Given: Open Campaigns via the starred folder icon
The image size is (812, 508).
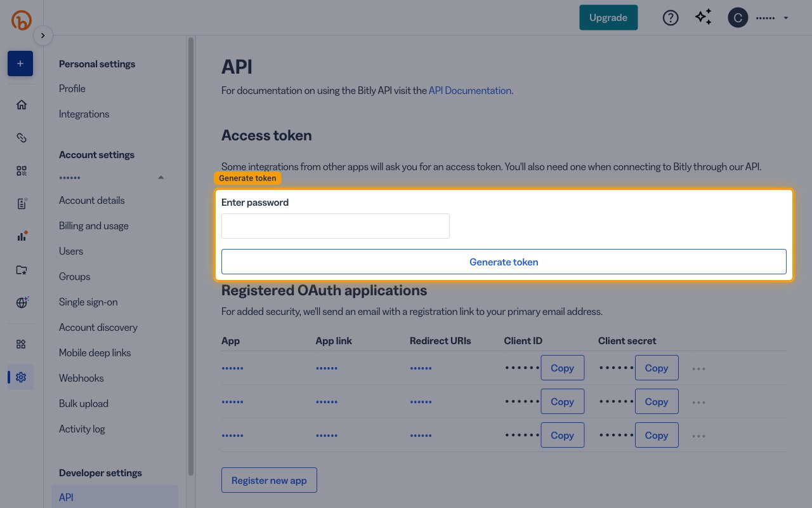Looking at the screenshot, I should (22, 270).
